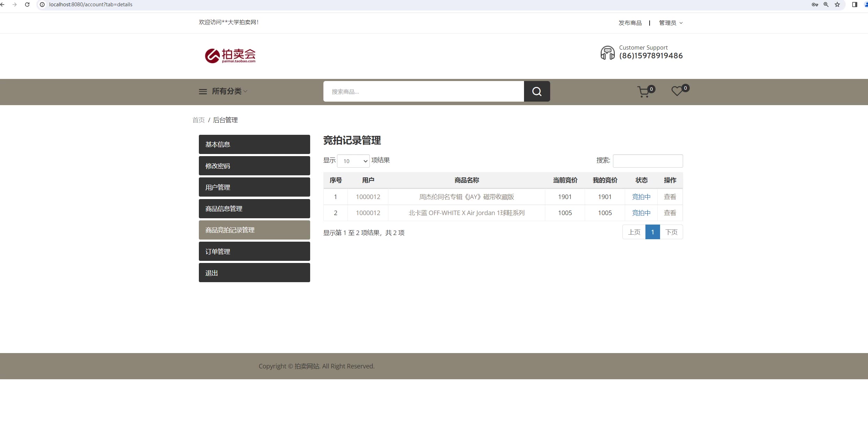Click the 搜索 table filter input
868x447 pixels.
(648, 161)
